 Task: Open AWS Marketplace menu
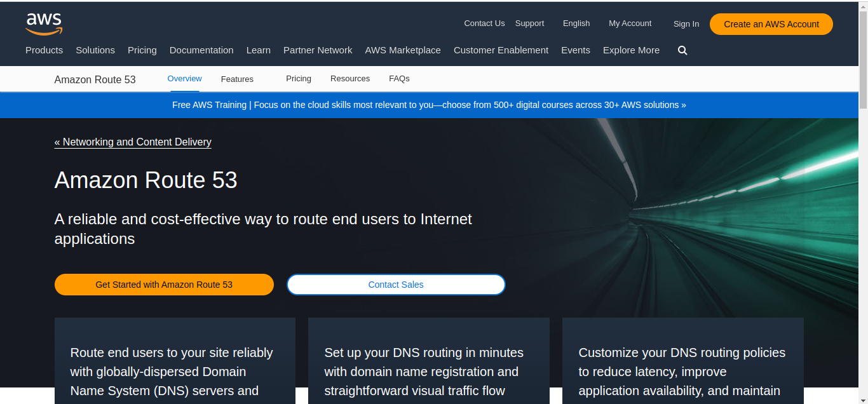403,50
